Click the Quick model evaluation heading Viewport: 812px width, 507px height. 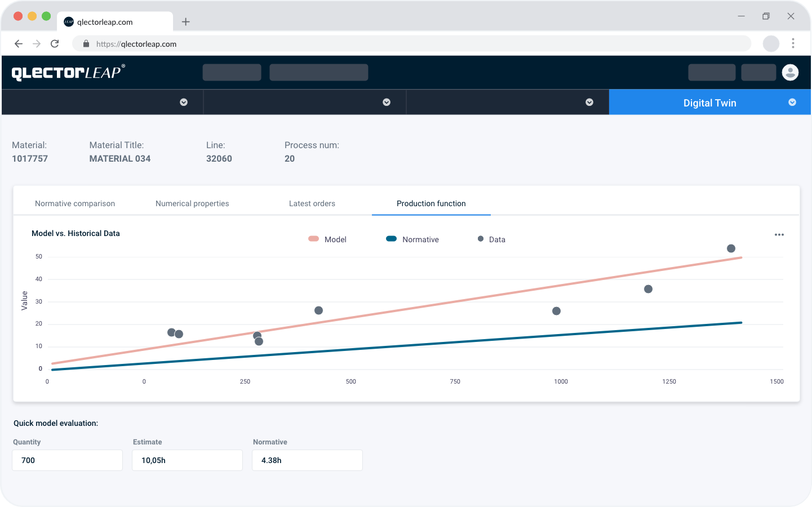coord(56,423)
